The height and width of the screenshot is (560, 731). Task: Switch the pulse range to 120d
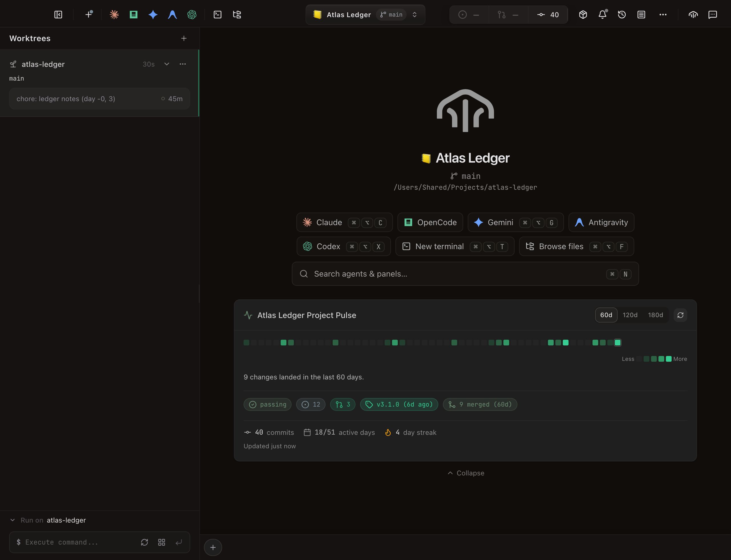(x=630, y=315)
